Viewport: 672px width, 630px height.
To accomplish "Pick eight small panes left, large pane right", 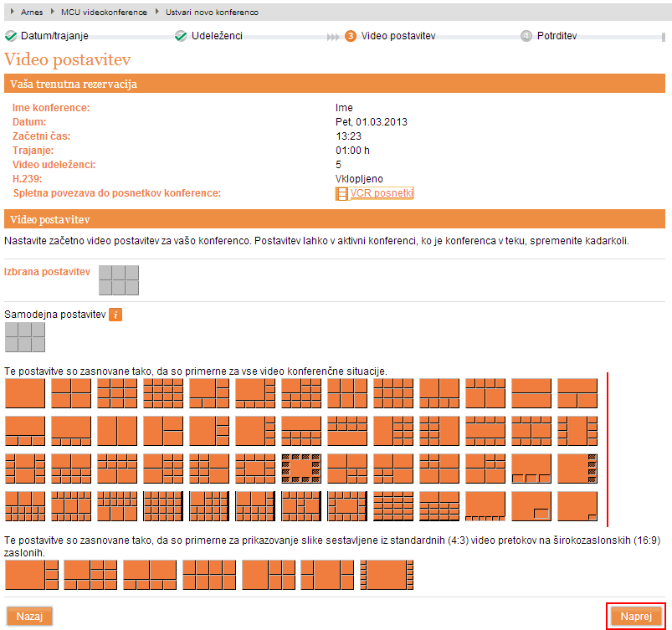I will coord(439,431).
